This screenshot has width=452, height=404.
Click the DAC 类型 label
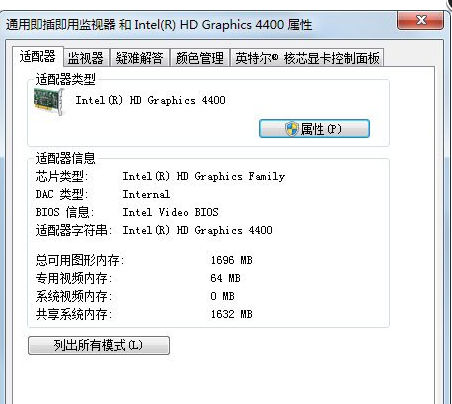pos(62,194)
